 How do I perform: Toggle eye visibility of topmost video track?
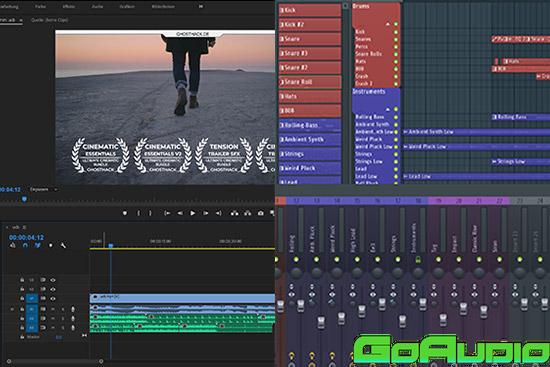click(53, 280)
